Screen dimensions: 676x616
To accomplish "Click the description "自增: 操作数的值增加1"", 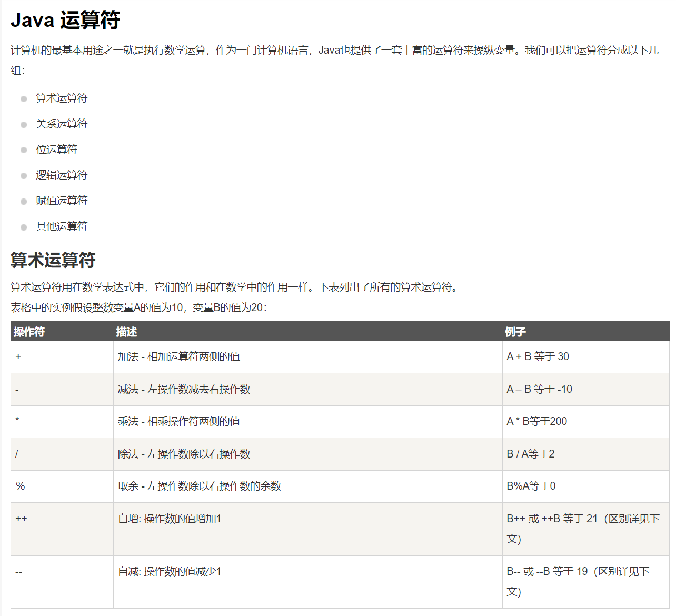I will 170,519.
